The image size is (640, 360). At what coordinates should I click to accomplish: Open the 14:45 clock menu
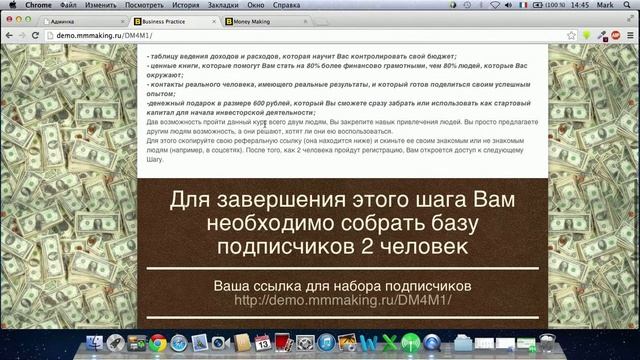coord(580,5)
